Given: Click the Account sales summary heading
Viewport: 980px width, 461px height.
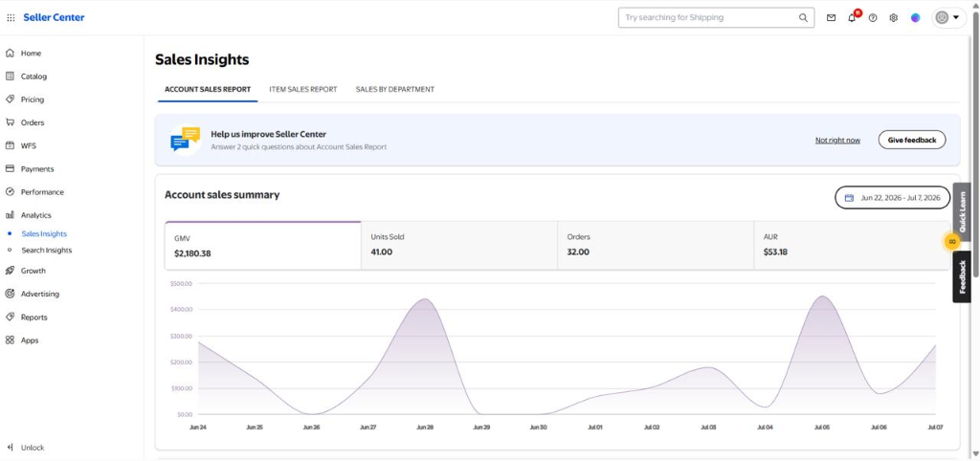Looking at the screenshot, I should [222, 195].
